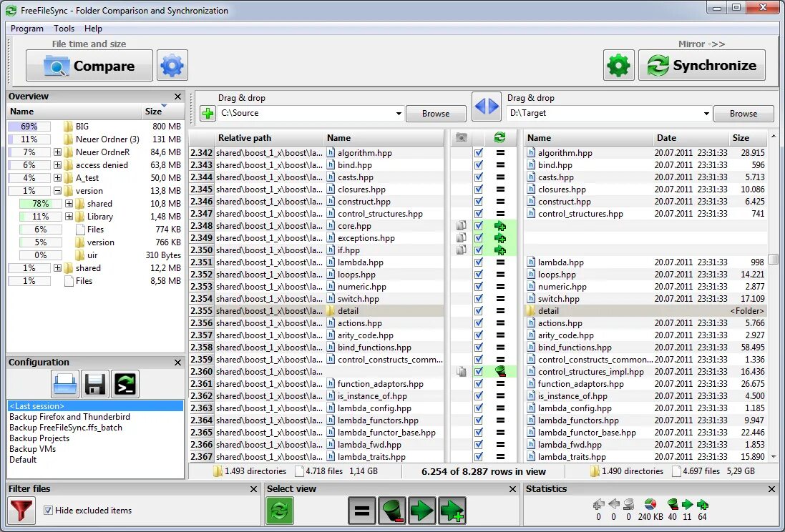This screenshot has width=785, height=532.
Task: Open comparison settings blue gear
Action: 172,66
